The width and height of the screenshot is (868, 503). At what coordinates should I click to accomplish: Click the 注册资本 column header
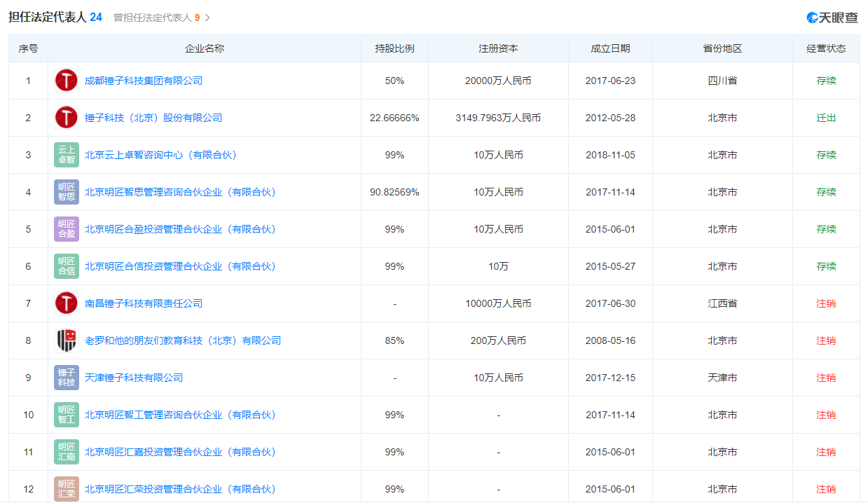pos(498,48)
